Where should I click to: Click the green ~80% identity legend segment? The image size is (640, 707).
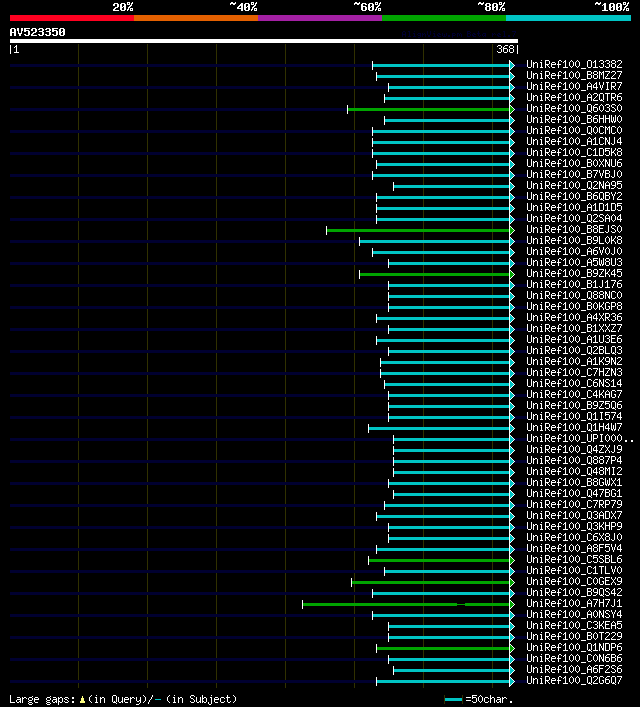[x=444, y=18]
